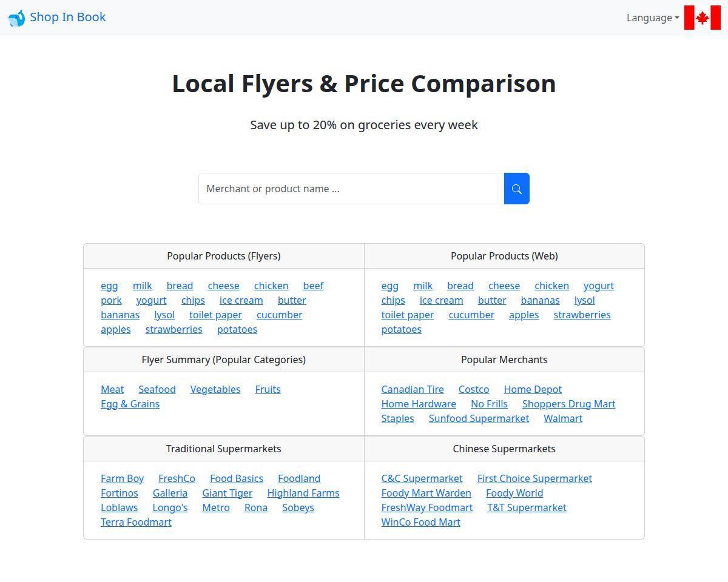Open 'toilet paper' under Popular Products (Flyers)
Viewport: 728px width, 582px height.
click(215, 315)
